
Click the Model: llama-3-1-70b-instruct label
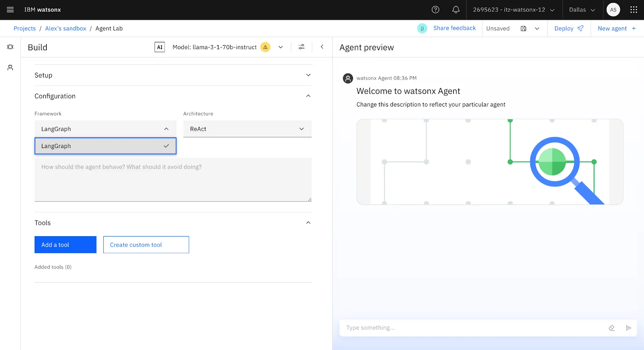[215, 47]
